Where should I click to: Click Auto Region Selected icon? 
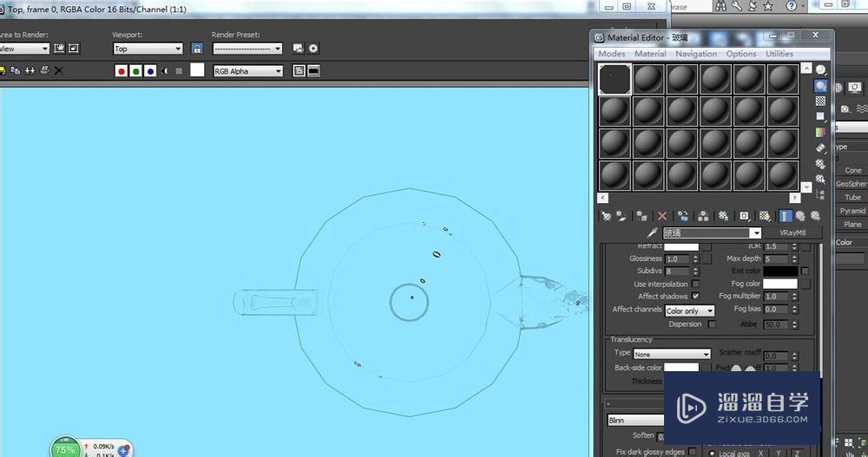click(x=74, y=49)
